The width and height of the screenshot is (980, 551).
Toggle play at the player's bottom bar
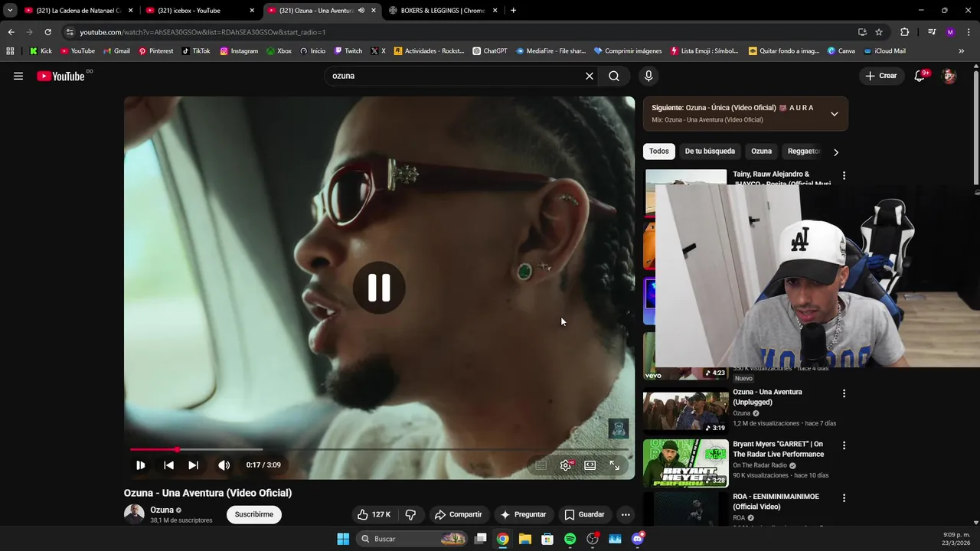141,465
